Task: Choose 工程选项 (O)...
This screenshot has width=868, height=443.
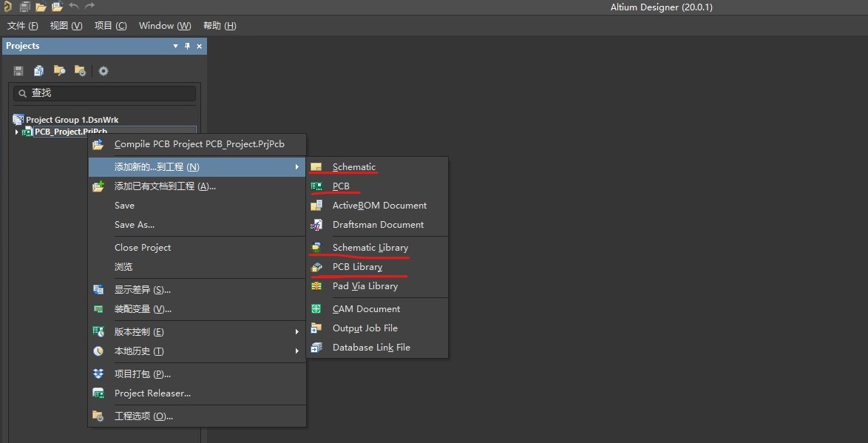Action: click(197, 416)
